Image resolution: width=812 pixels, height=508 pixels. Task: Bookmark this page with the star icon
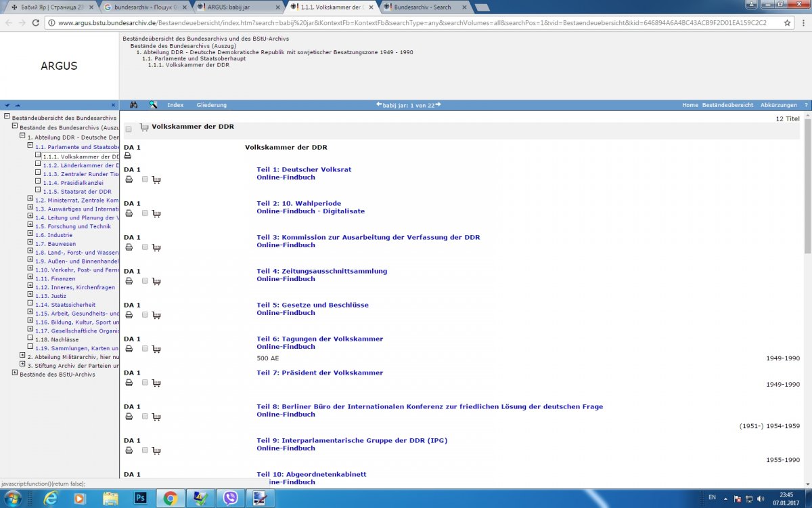787,22
